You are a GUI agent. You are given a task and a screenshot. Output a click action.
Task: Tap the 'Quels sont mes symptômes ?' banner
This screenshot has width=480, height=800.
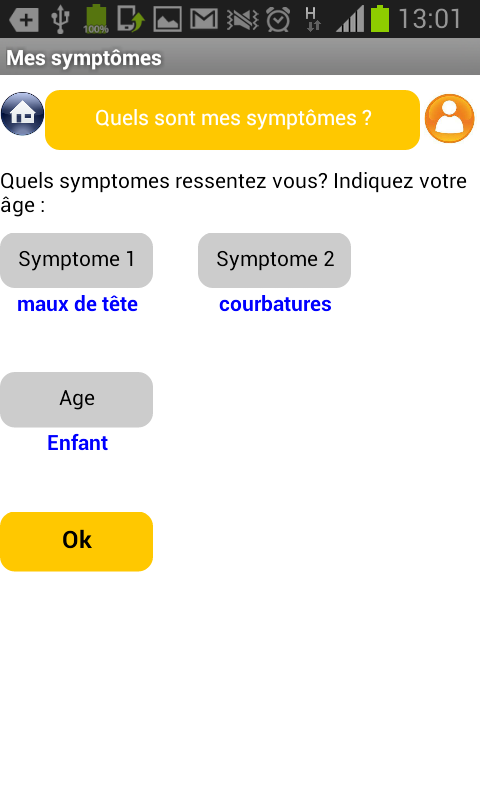[233, 120]
